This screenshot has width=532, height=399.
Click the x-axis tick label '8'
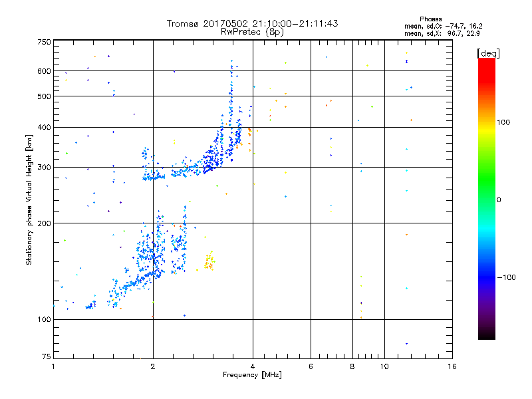(x=352, y=366)
